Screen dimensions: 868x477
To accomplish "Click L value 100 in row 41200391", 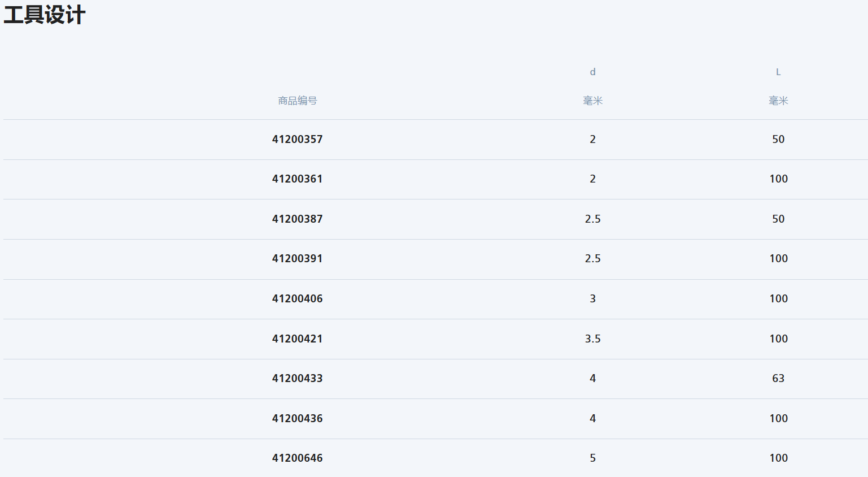I will (778, 258).
